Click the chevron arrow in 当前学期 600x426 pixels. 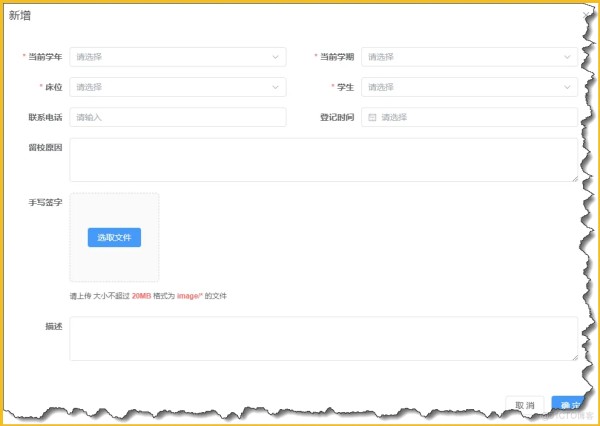[x=567, y=57]
